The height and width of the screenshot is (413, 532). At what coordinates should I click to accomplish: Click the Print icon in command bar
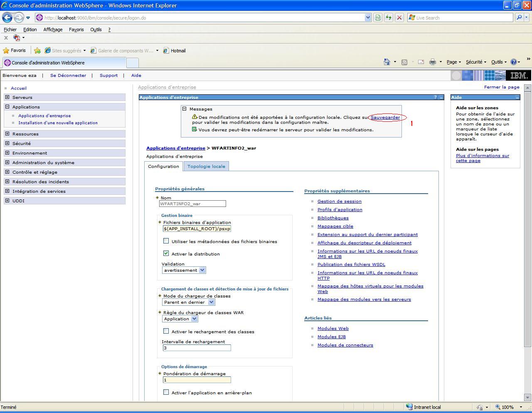pos(432,62)
